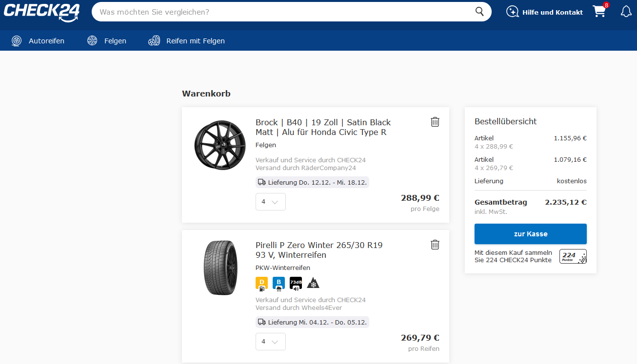Open the shopping cart icon
Screen dimensions: 637x364
599,12
